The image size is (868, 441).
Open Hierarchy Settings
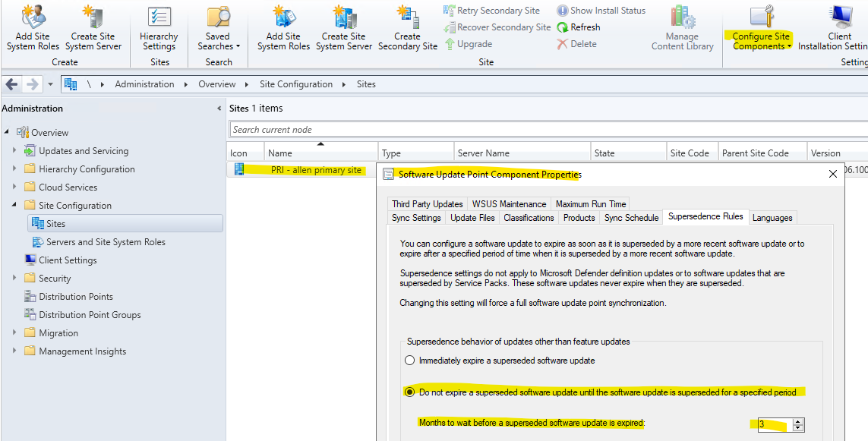tap(159, 27)
